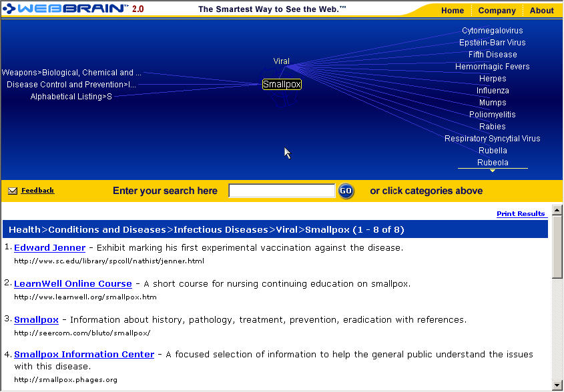Click the highlighted Smallpox node
Screen dimensions: 564x392
coord(282,85)
